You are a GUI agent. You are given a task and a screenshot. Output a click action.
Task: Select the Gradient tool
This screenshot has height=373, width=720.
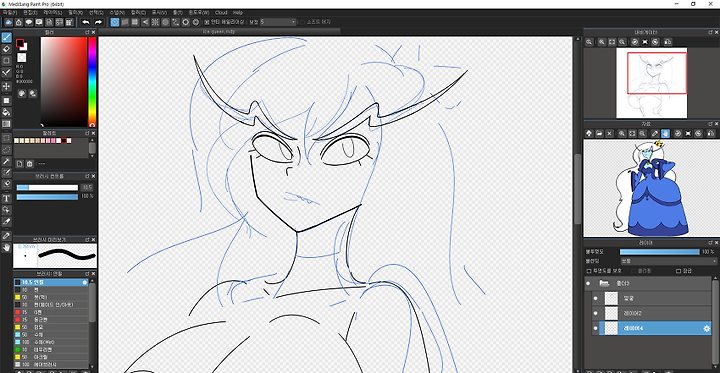[x=6, y=124]
